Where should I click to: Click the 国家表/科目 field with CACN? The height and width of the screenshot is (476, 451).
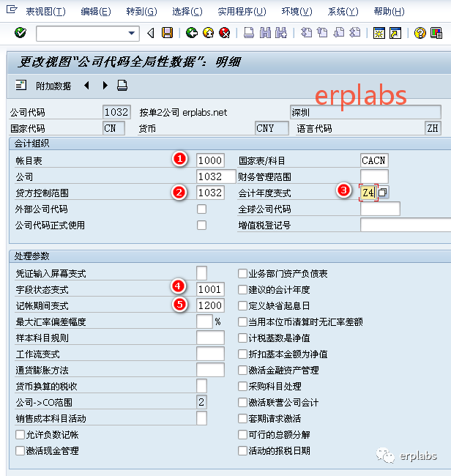click(374, 160)
